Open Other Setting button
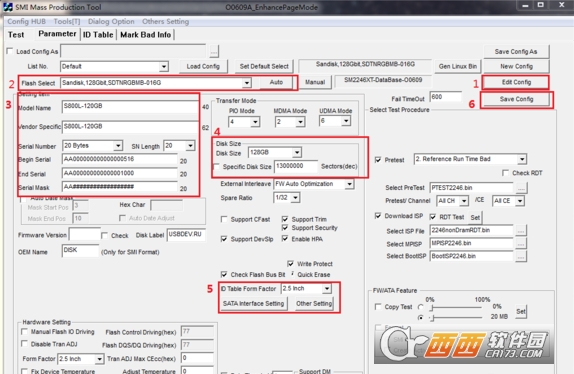 pos(314,303)
